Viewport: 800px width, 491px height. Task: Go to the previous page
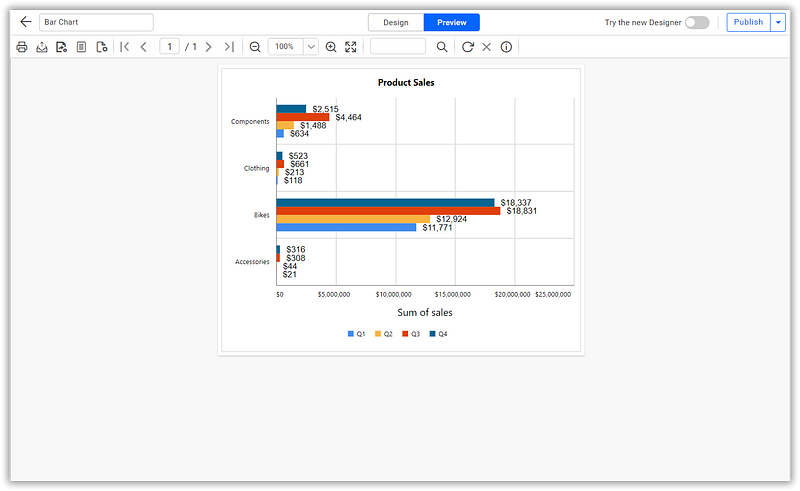144,47
